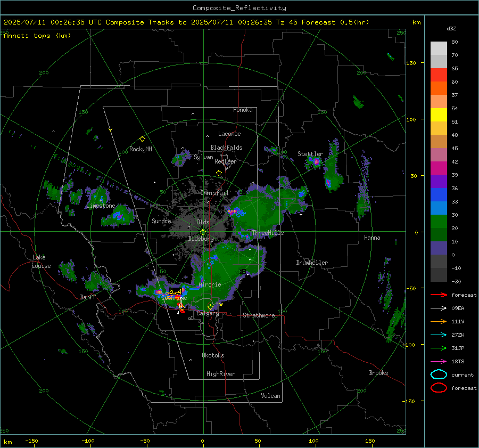The height and width of the screenshot is (448, 479).
Task: Click the red forecast ellipse symbol
Action: coord(439,388)
